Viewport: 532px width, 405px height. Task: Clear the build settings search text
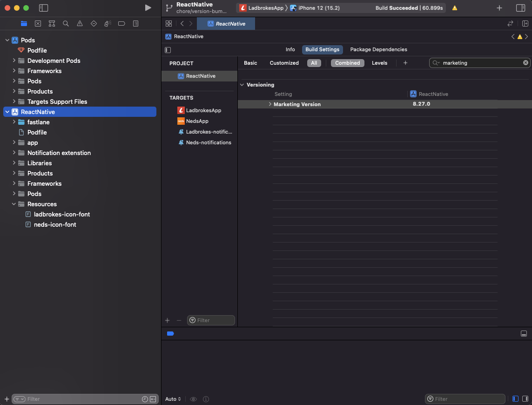tap(525, 63)
